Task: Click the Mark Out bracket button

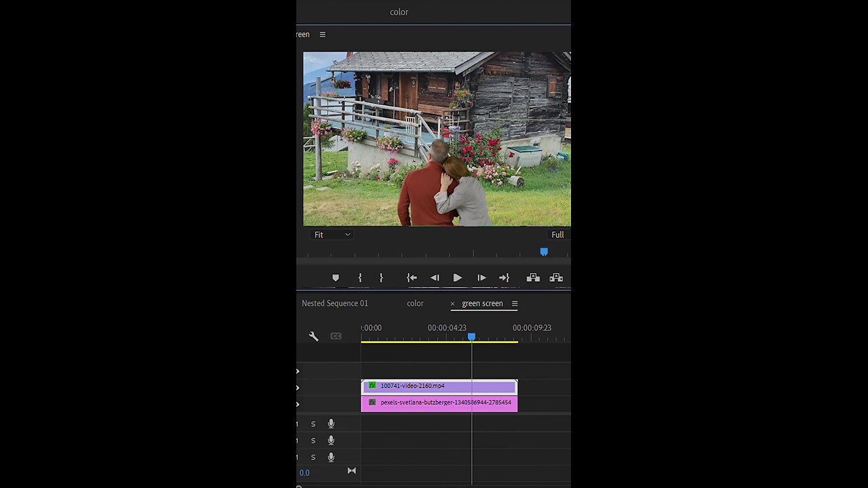Action: pos(381,278)
